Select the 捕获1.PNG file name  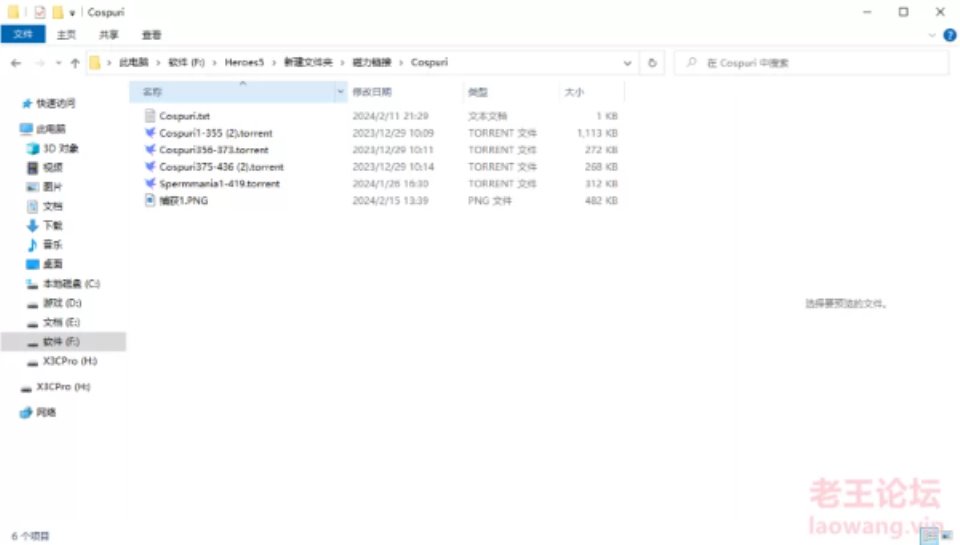click(184, 200)
